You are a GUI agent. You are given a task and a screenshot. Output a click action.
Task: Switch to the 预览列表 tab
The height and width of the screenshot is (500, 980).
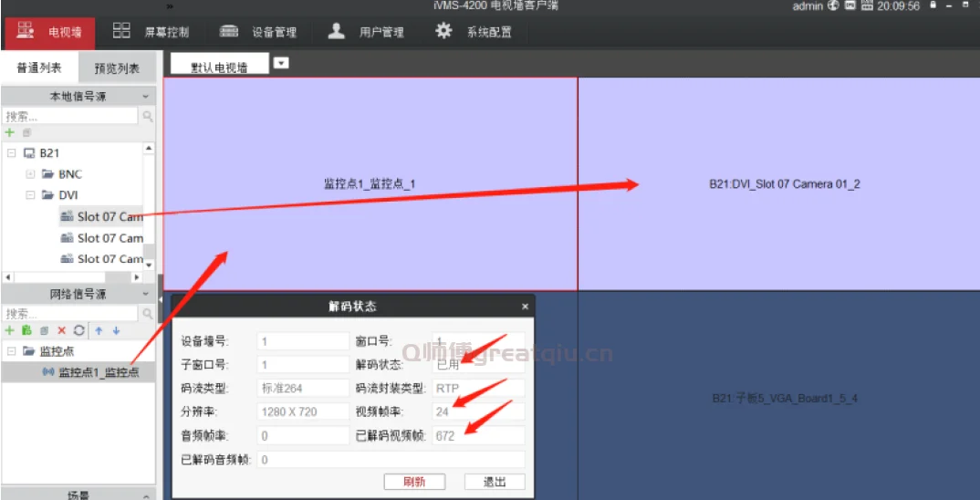click(x=117, y=68)
